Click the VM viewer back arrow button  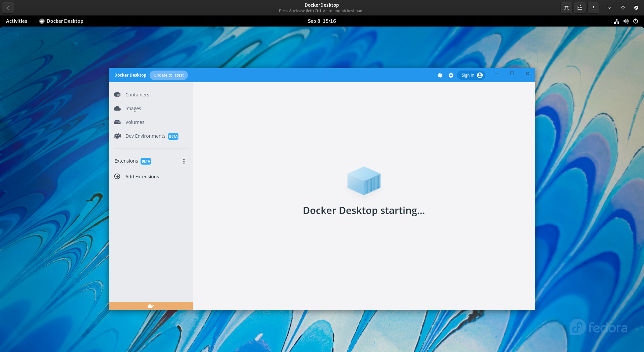pyautogui.click(x=8, y=8)
